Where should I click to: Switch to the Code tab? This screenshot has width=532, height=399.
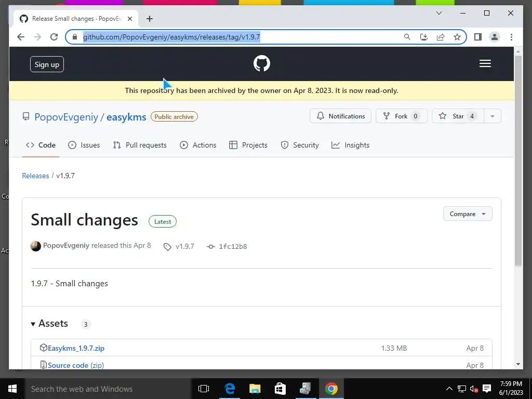tap(41, 145)
